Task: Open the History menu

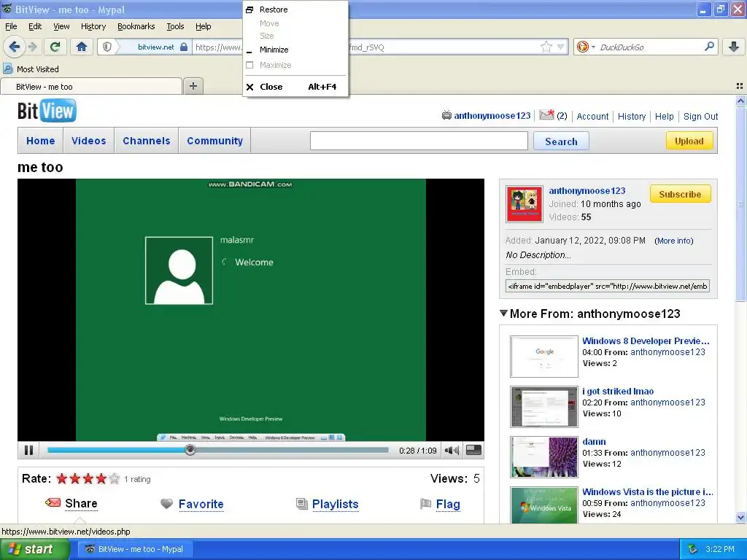Action: pyautogui.click(x=93, y=26)
